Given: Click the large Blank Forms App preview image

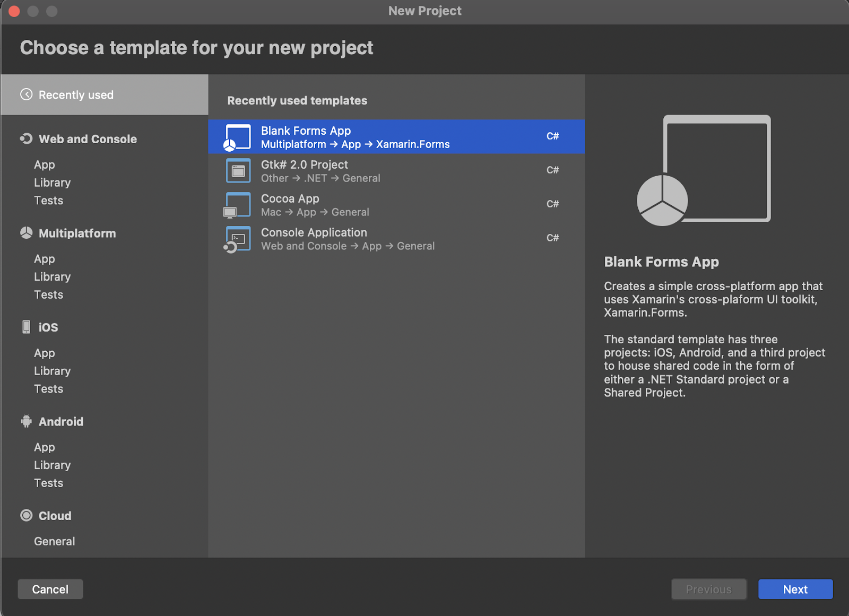Looking at the screenshot, I should point(704,170).
